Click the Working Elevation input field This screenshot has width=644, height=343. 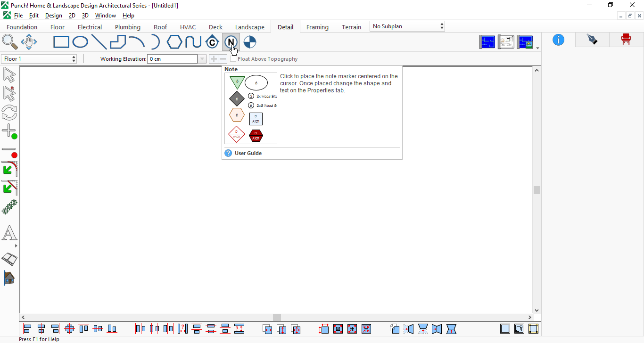(173, 59)
